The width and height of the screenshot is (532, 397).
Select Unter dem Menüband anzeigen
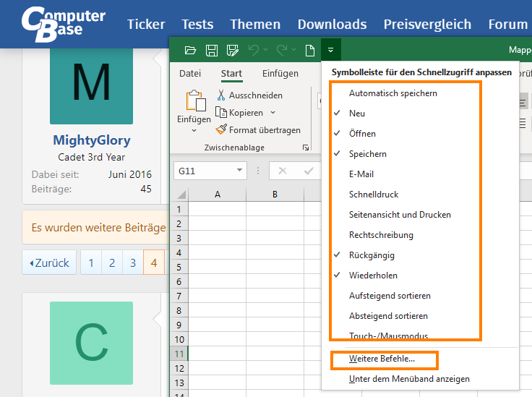[x=409, y=379]
